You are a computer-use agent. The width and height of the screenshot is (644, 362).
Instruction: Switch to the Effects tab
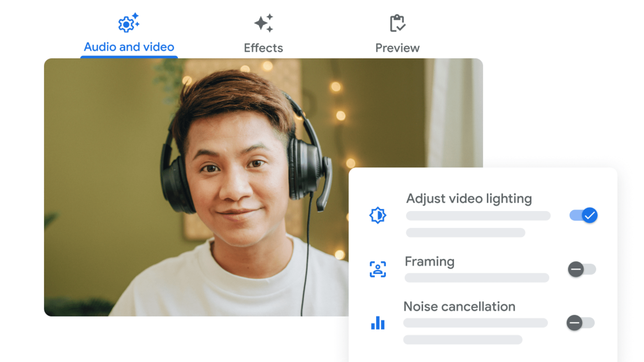(x=264, y=47)
